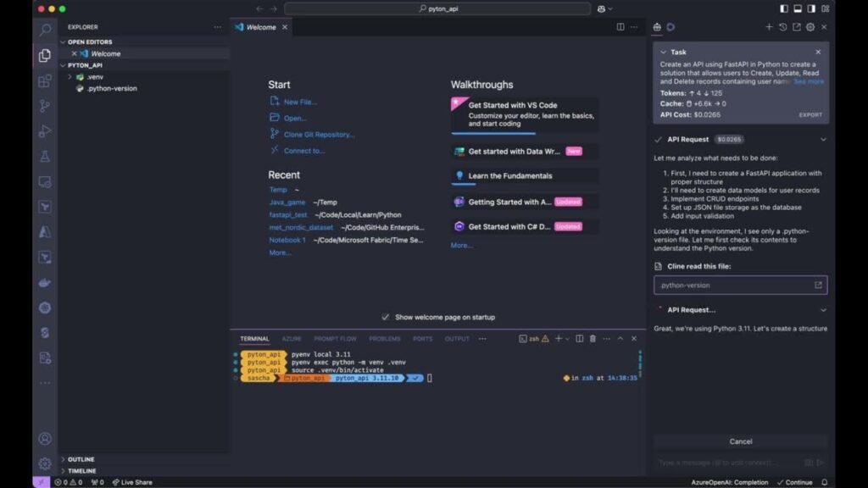Toggle Show welcome page on startup checkbox
The width and height of the screenshot is (868, 488).
click(386, 317)
